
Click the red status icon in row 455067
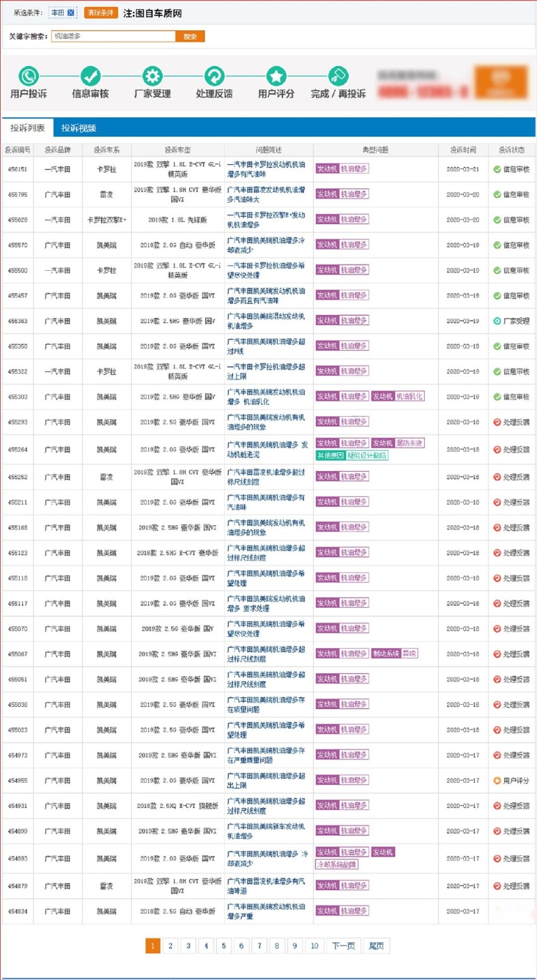click(497, 654)
